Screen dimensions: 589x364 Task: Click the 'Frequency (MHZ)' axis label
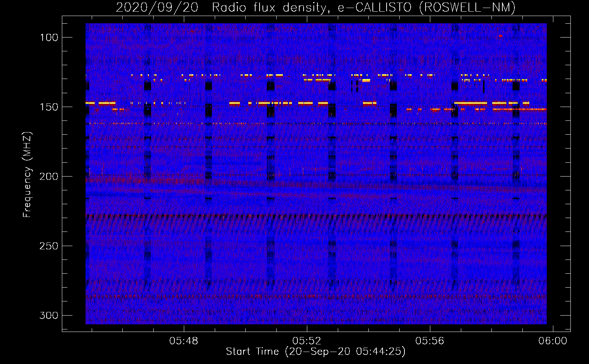[x=27, y=175]
